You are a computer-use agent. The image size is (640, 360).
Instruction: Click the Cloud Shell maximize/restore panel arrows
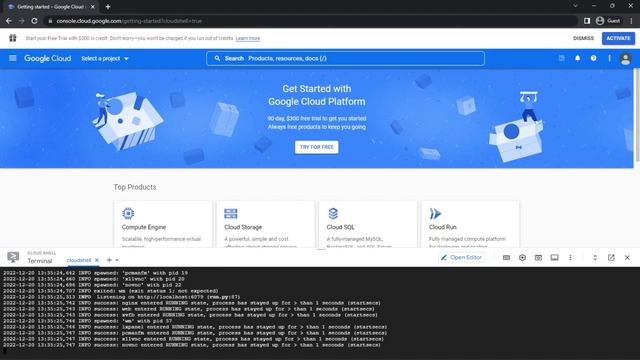click(595, 258)
